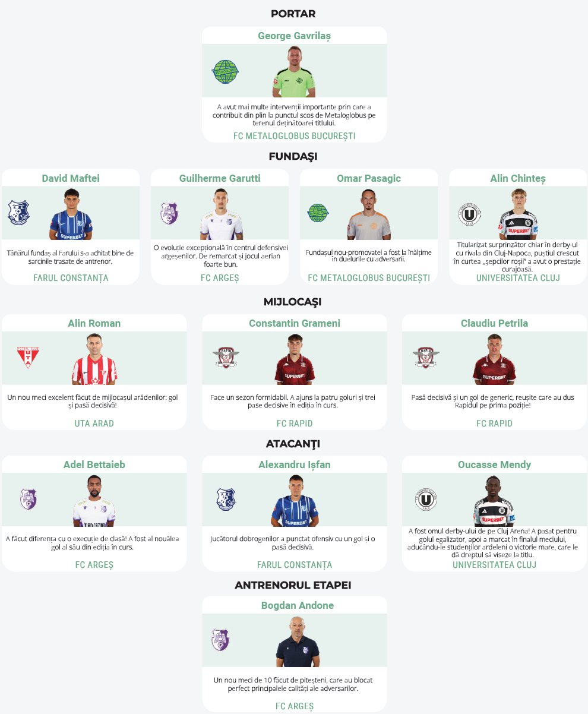588x714 pixels.
Task: Select the Bogdan Andone coach name
Action: point(298,605)
